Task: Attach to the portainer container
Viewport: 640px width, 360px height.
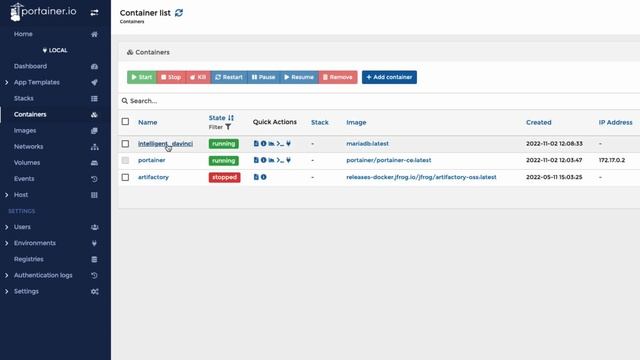Action: pos(288,160)
